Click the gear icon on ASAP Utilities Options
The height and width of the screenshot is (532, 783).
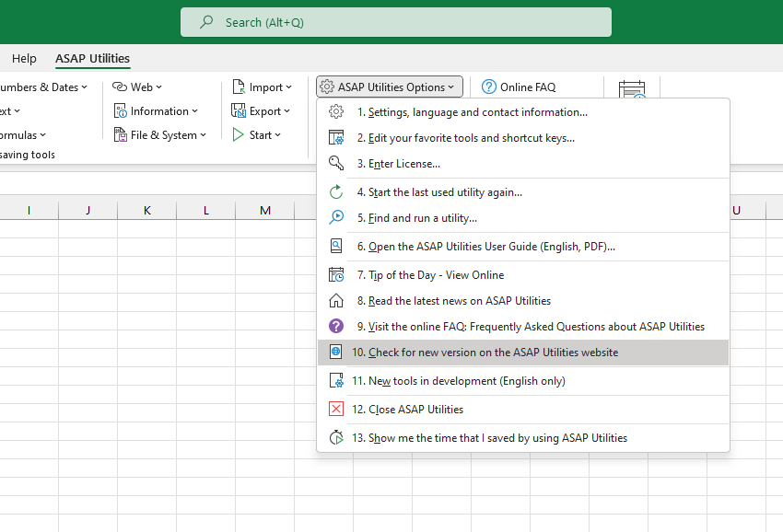326,87
